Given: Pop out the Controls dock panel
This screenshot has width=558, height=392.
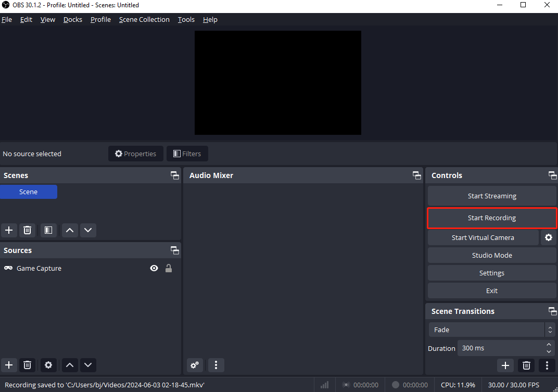Looking at the screenshot, I should [x=552, y=175].
